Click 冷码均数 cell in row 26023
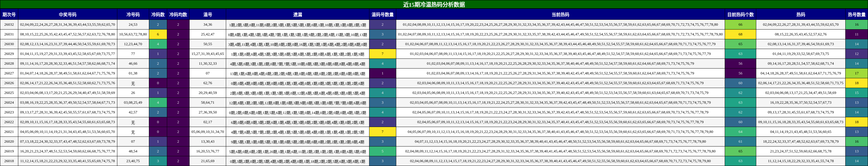Screen dimensions: 868x166 pos(178,112)
